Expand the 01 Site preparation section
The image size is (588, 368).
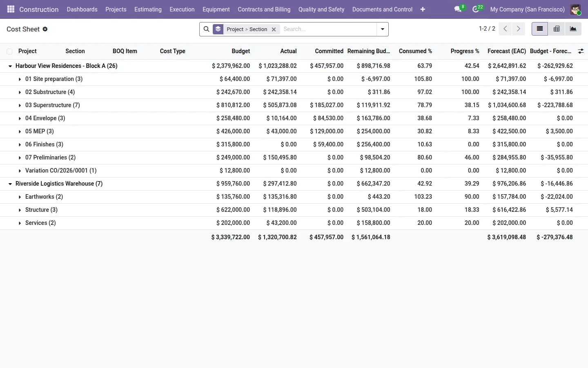click(20, 79)
